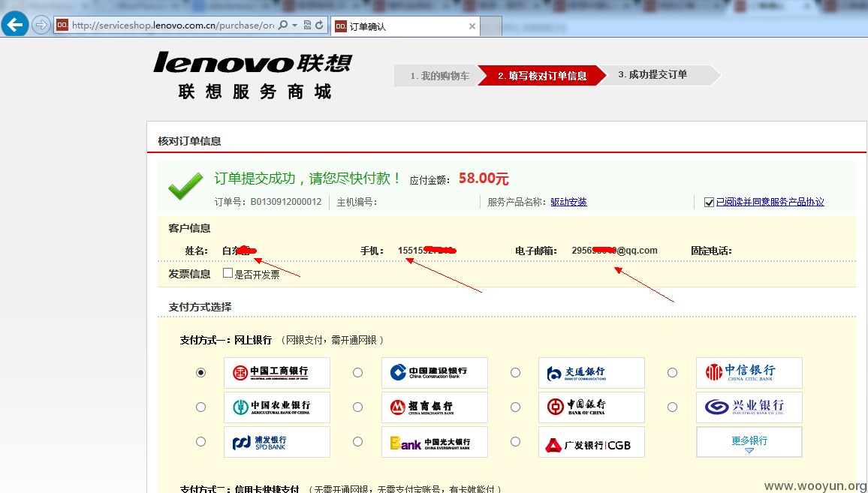The image size is (868, 493).
Task: Select the 中国农业银行 radio button
Action: click(x=201, y=407)
